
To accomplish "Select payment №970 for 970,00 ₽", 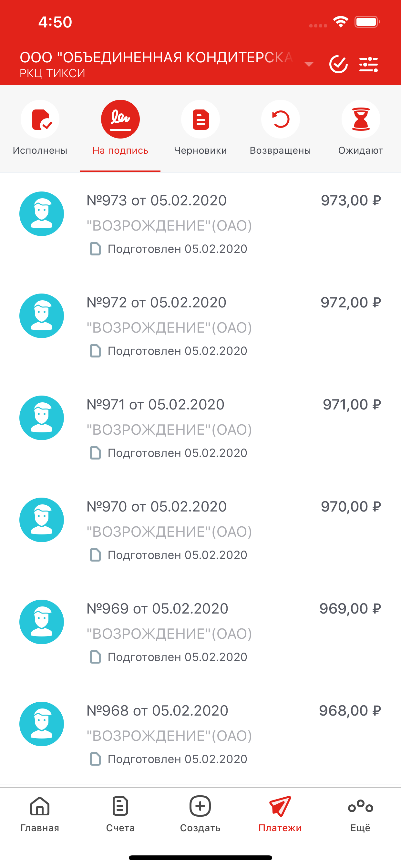I will [x=200, y=529].
